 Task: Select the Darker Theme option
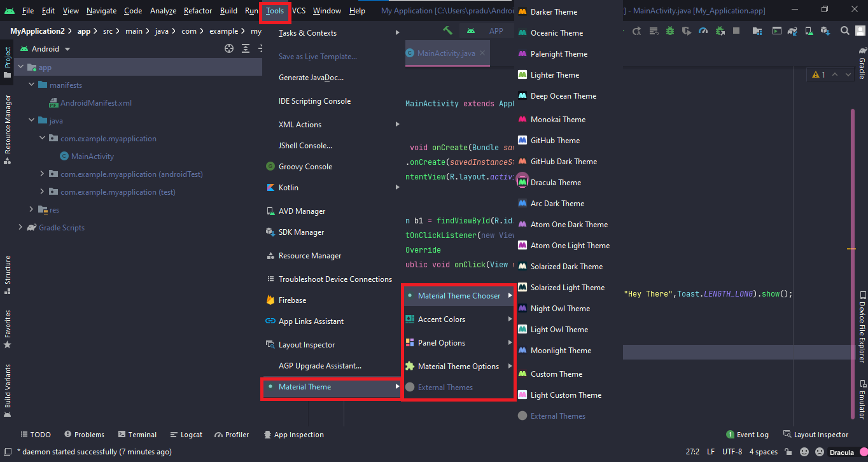pyautogui.click(x=568, y=12)
